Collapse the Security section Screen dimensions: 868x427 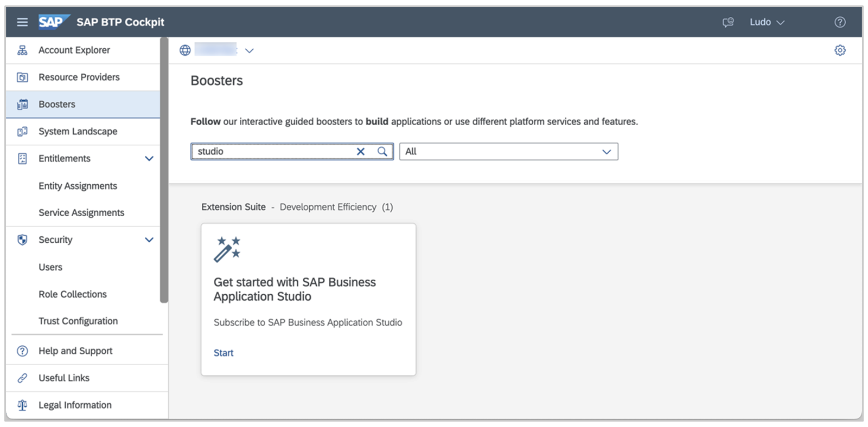(x=149, y=240)
